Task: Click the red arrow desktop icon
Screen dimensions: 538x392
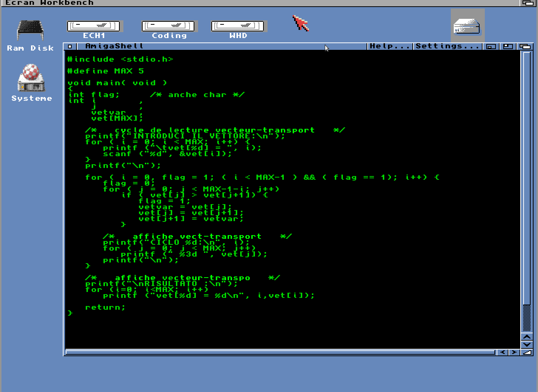Action: coord(301,23)
